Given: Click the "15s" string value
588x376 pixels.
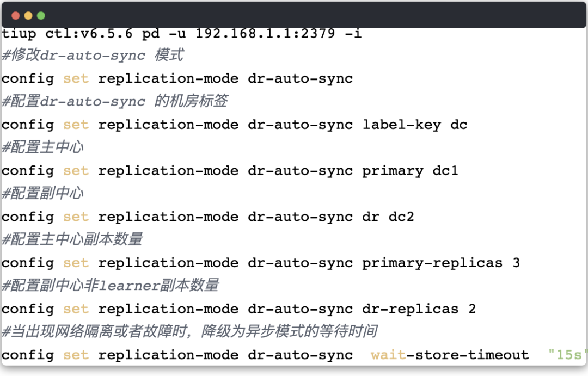Looking at the screenshot, I should [567, 355].
